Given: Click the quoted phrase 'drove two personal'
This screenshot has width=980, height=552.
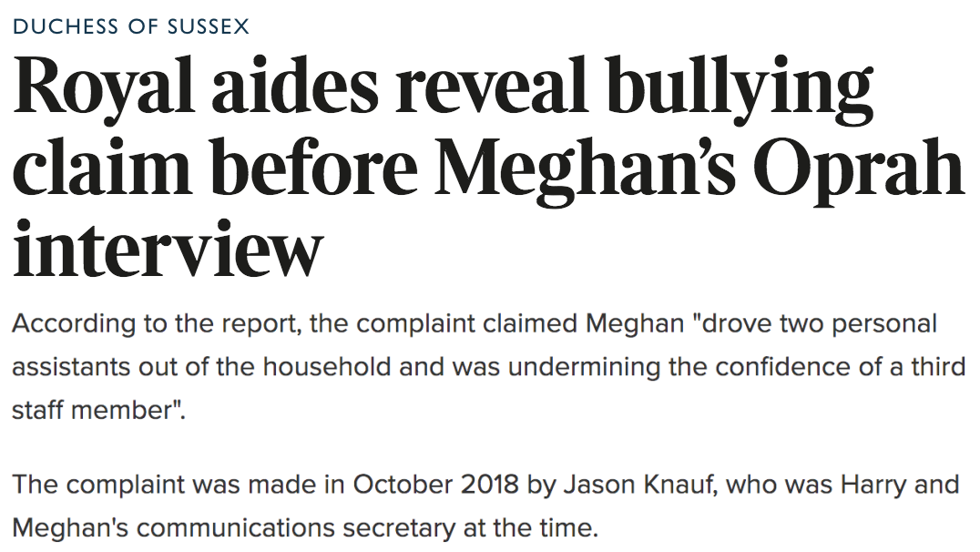Looking at the screenshot, I should click(x=820, y=324).
